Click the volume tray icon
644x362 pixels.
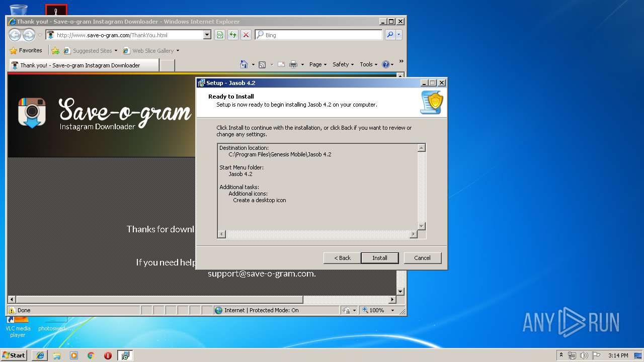584,355
